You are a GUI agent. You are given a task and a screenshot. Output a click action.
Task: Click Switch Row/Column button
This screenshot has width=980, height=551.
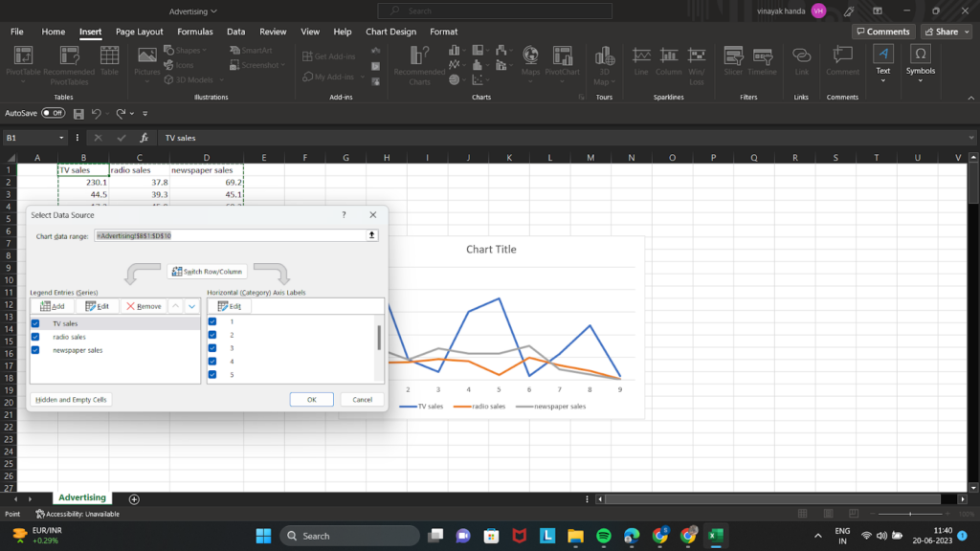tap(207, 272)
